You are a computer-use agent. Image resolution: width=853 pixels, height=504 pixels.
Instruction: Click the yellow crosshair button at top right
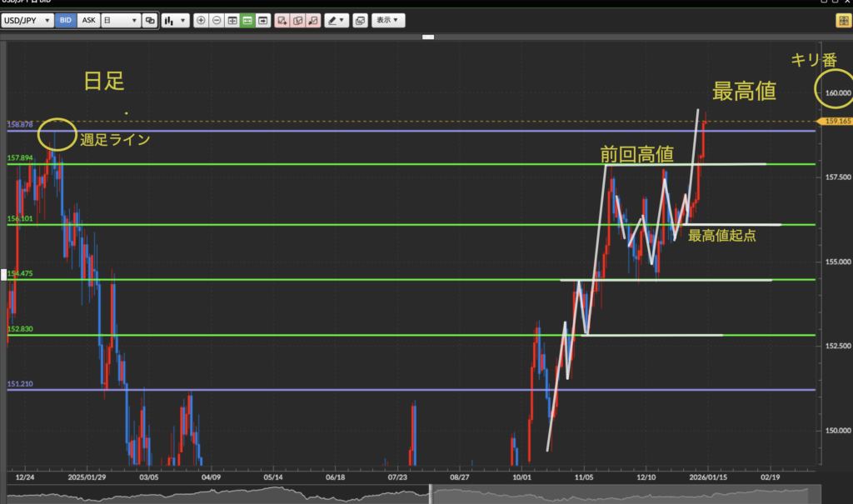(842, 21)
